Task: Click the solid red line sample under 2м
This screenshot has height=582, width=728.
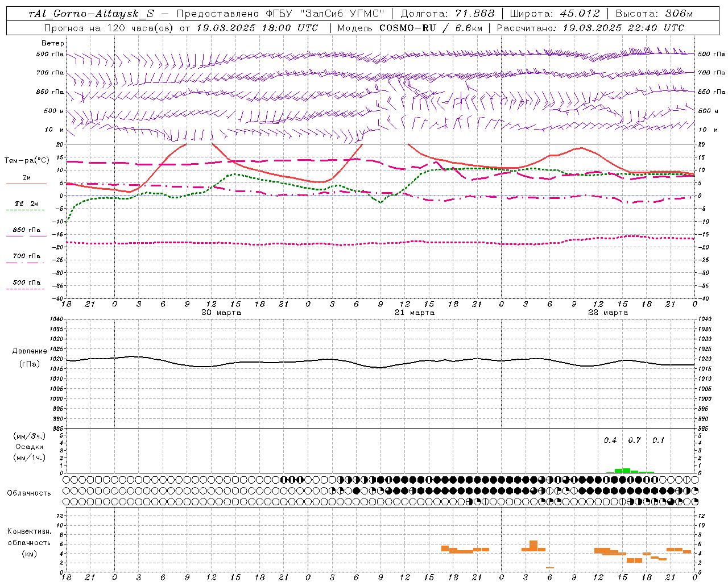Action: (26, 184)
